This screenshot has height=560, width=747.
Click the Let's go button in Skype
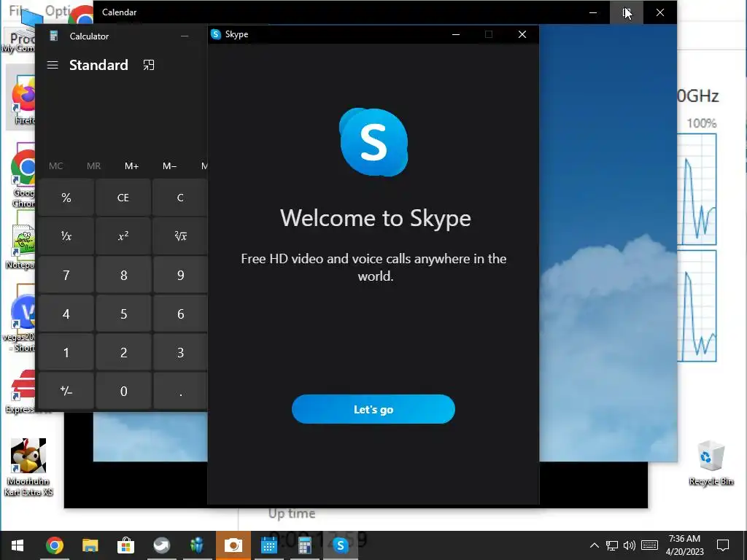click(373, 409)
